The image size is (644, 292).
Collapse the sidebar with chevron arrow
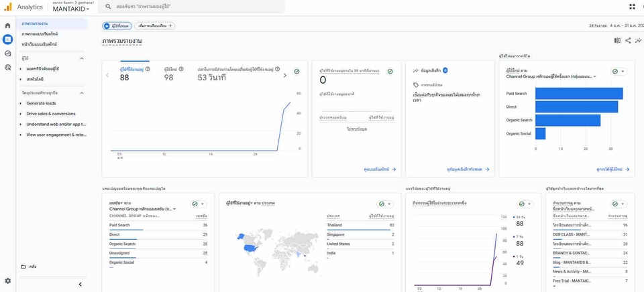pyautogui.click(x=80, y=284)
